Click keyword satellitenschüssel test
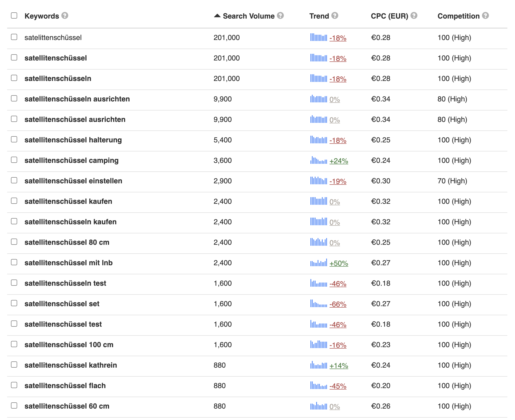 click(63, 324)
